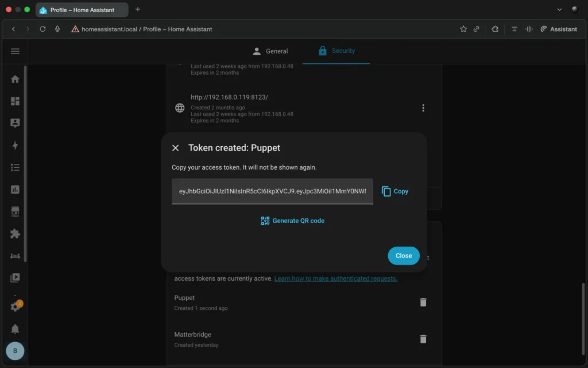The width and height of the screenshot is (588, 368).
Task: Click the Puppet token name
Action: [184, 298]
